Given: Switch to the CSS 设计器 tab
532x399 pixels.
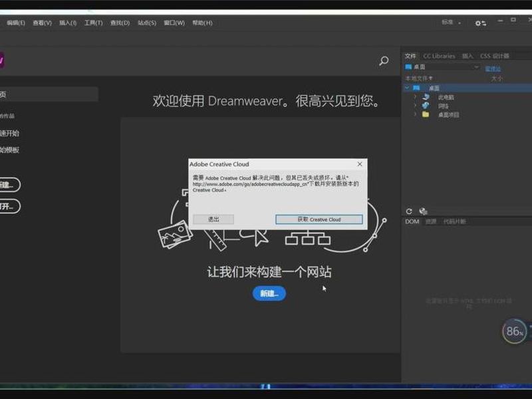Looking at the screenshot, I should point(494,56).
